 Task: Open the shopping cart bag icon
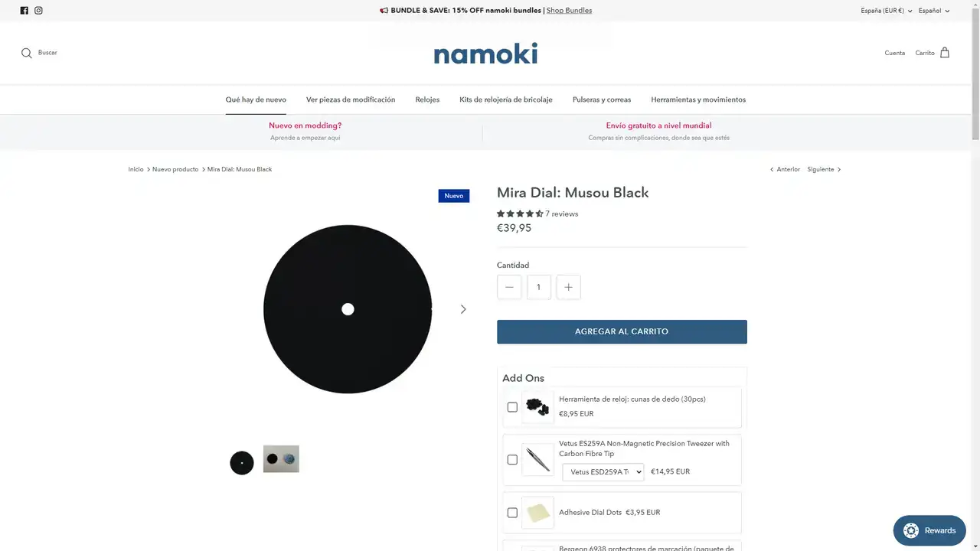click(945, 53)
